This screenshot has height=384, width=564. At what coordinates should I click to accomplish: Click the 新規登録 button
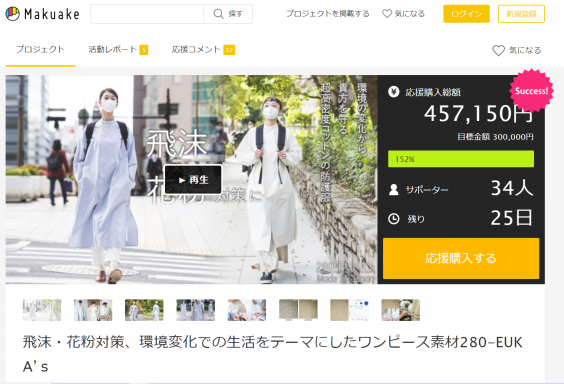521,14
